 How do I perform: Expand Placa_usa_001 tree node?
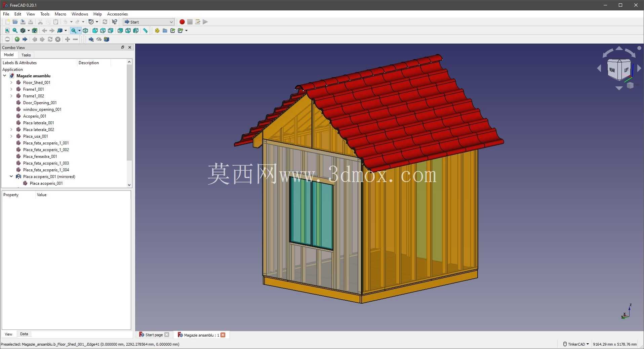11,136
